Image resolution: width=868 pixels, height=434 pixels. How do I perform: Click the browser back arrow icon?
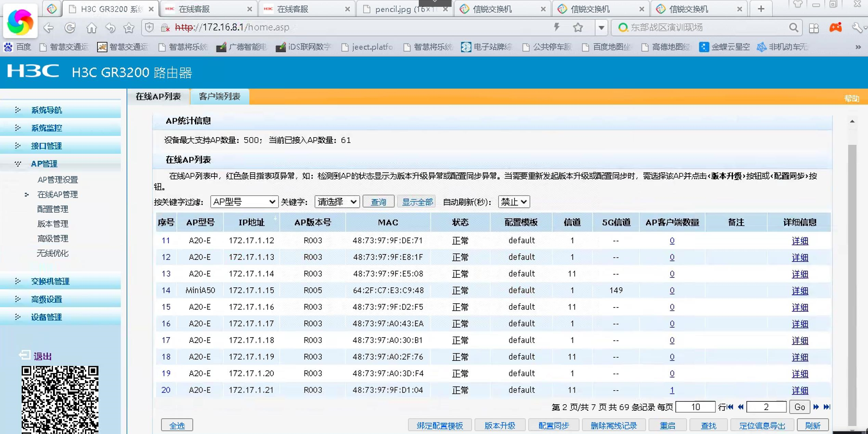pos(49,28)
